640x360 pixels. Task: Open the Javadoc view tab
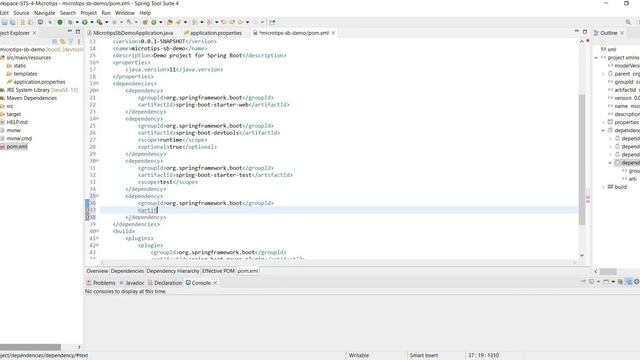pyautogui.click(x=132, y=283)
